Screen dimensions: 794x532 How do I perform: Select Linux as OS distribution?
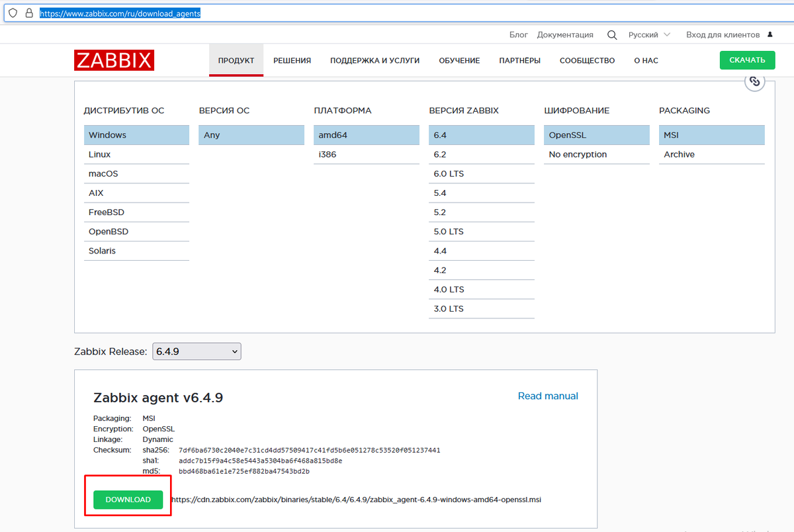pyautogui.click(x=136, y=154)
